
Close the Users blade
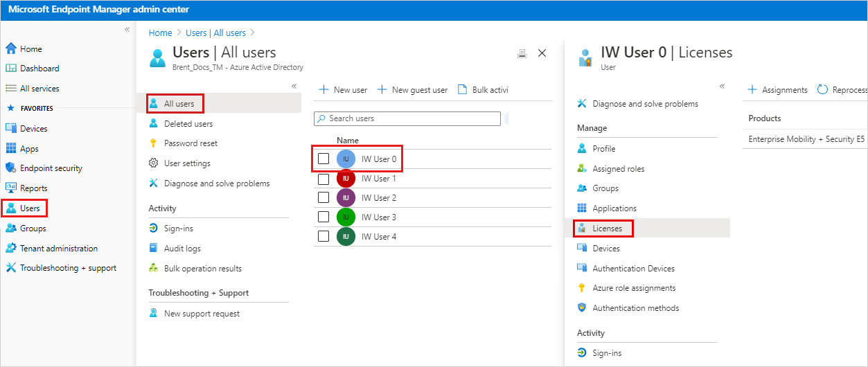coord(542,53)
